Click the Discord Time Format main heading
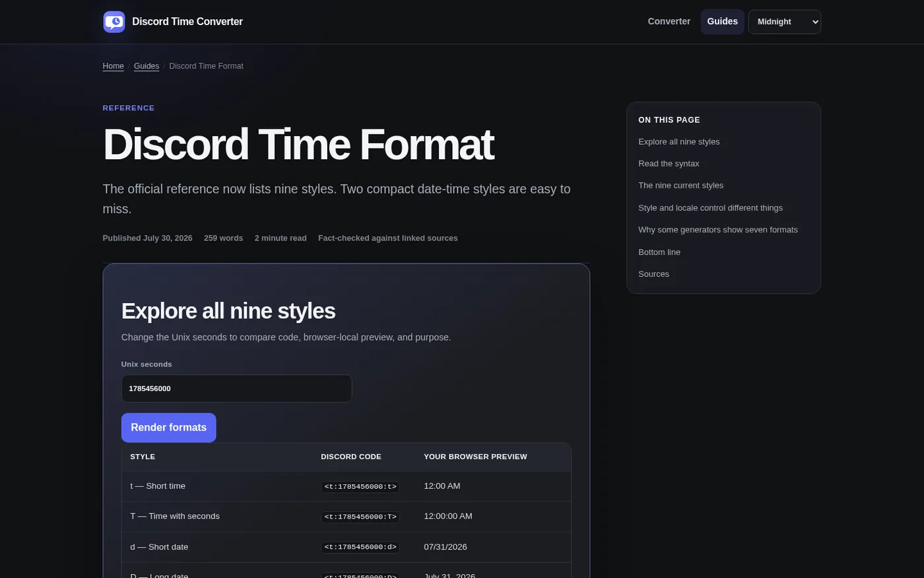 pos(298,144)
